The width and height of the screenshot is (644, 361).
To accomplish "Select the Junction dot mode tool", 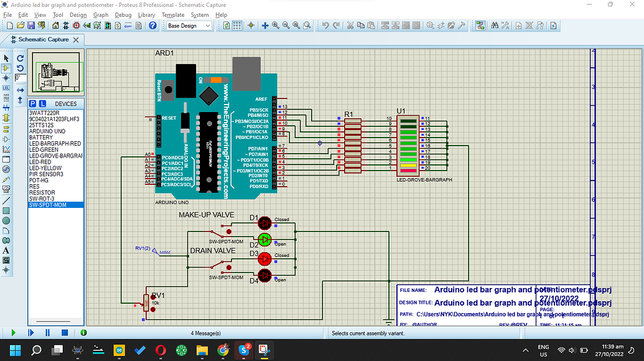I will (6, 78).
